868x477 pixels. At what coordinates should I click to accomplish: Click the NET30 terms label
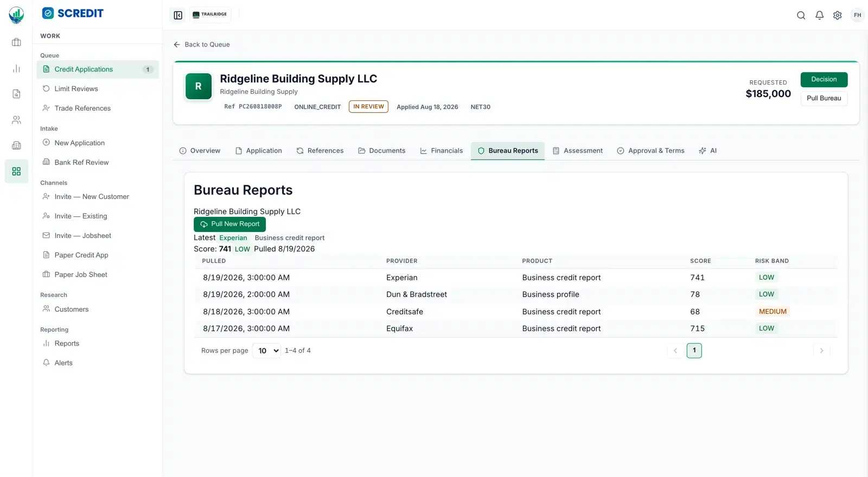[481, 107]
